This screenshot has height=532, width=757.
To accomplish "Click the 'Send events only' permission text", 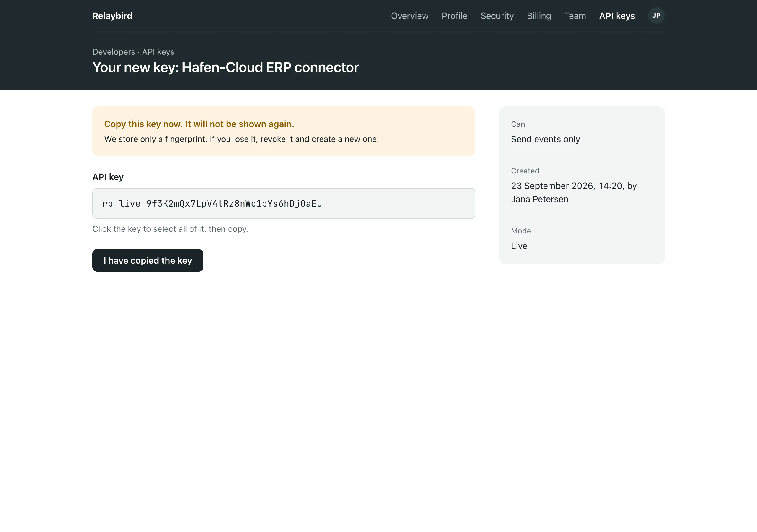I will pyautogui.click(x=545, y=139).
